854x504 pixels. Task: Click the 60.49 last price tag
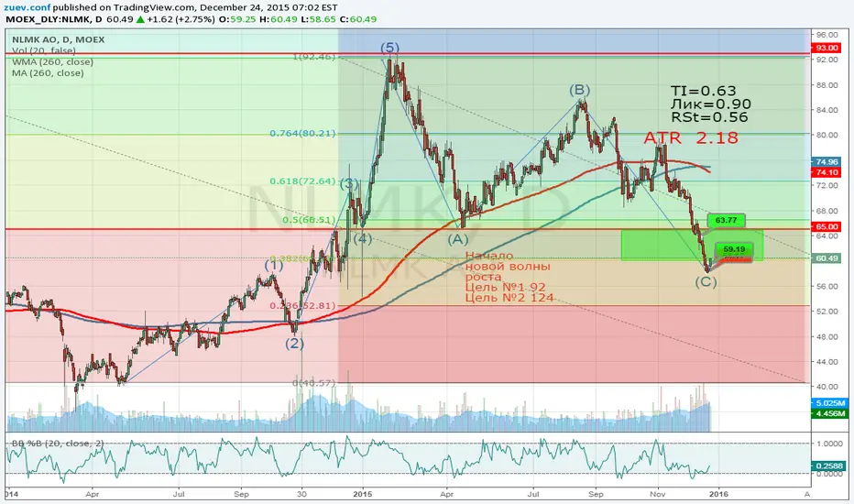coord(827,258)
